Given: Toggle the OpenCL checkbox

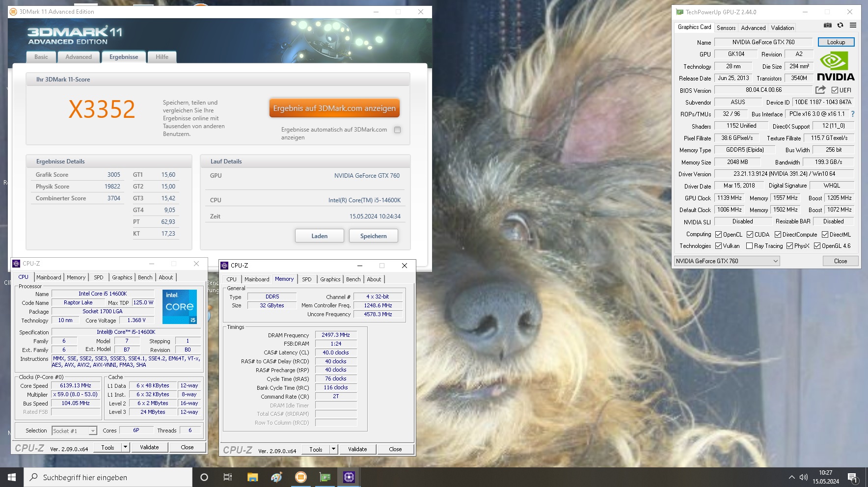Looking at the screenshot, I should [719, 235].
